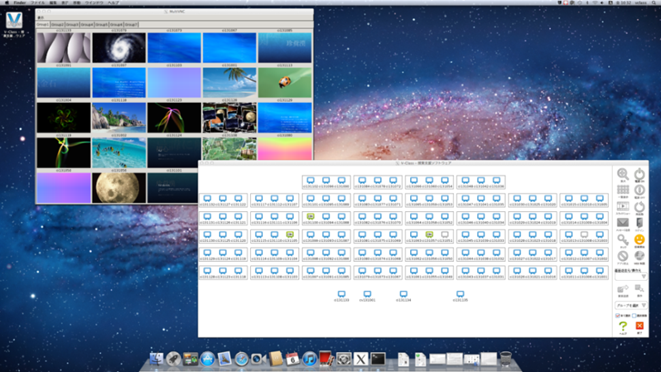This screenshot has height=372, width=661.
Task: Open the filmstrip slideshow icon in V-Class panel
Action: coord(623,206)
